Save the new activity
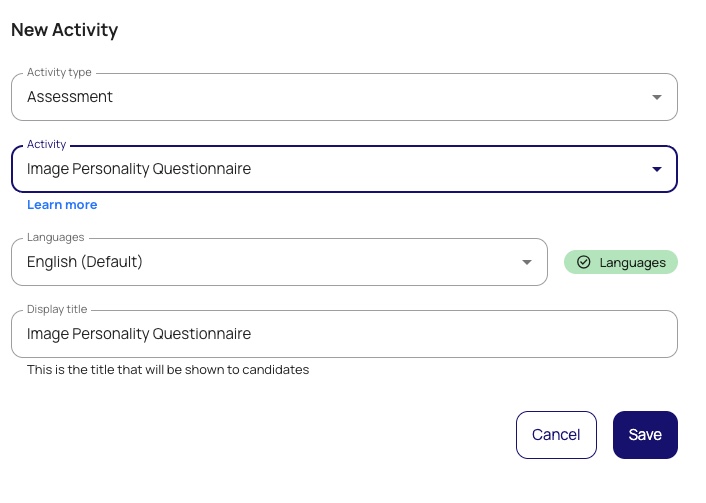This screenshot has width=706, height=503. coord(645,435)
